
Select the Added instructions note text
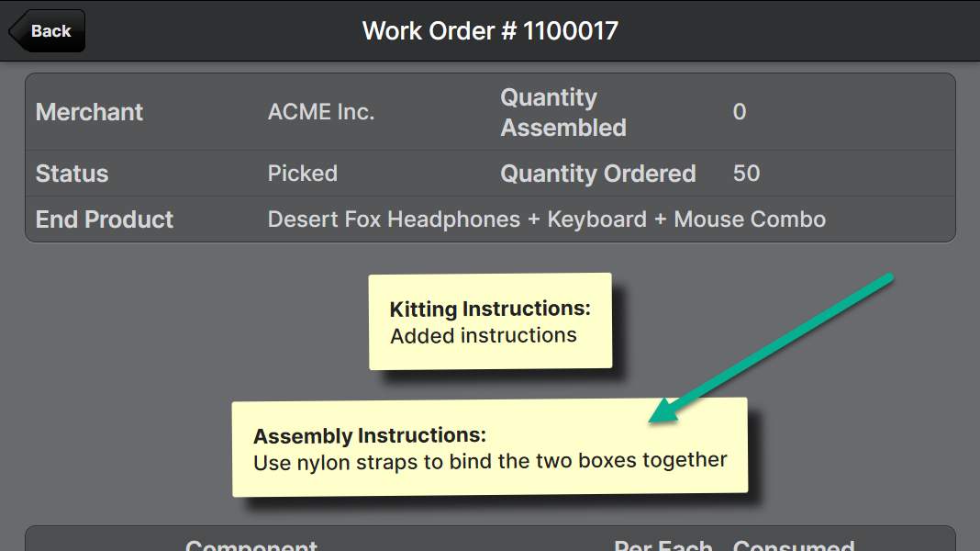pos(484,336)
